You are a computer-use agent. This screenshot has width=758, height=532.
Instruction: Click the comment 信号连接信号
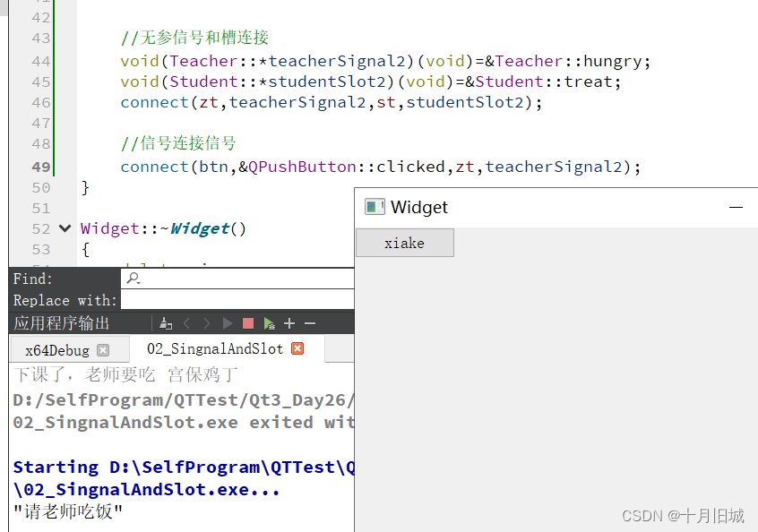click(x=178, y=143)
